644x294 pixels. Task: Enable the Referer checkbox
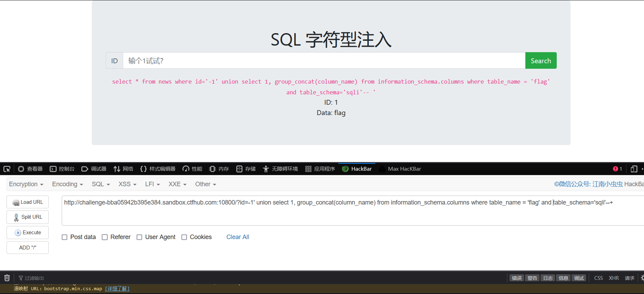coord(105,237)
